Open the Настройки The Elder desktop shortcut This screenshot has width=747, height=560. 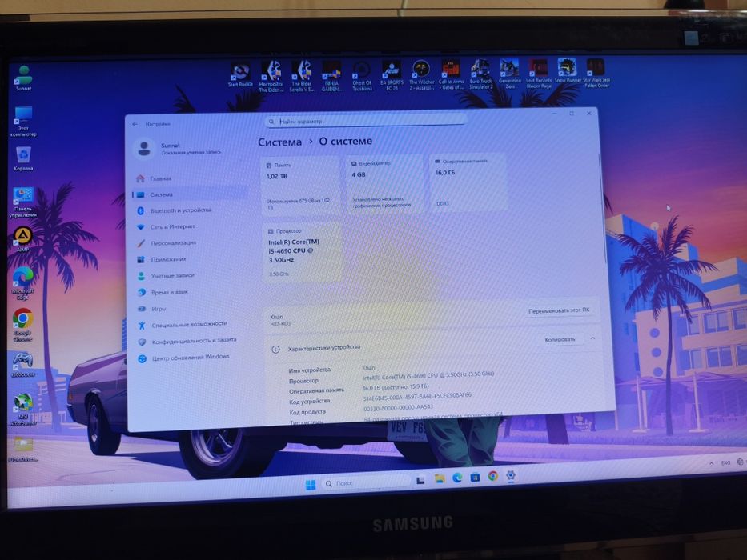click(271, 76)
